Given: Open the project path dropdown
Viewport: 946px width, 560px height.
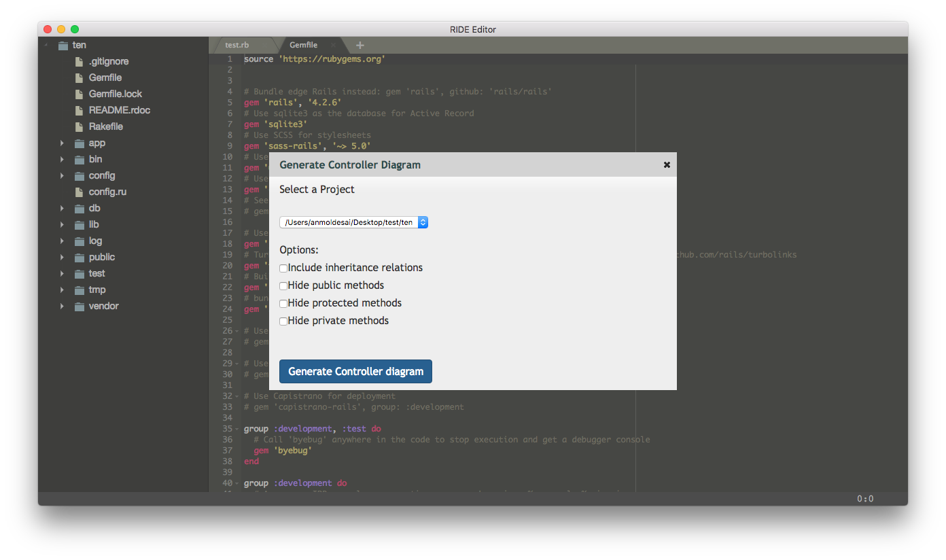Looking at the screenshot, I should [353, 222].
